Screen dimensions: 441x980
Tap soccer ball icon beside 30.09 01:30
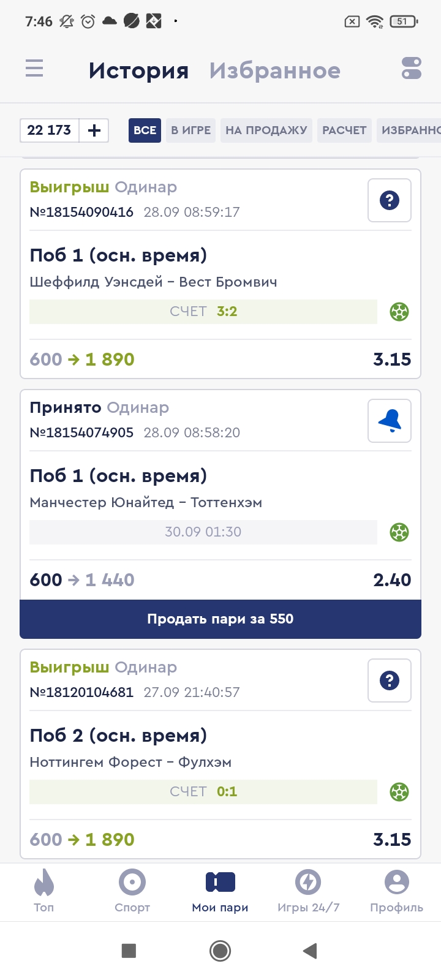[399, 532]
